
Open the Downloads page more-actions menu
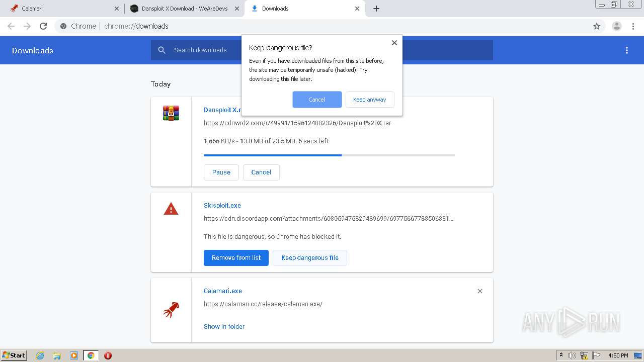coord(627,50)
